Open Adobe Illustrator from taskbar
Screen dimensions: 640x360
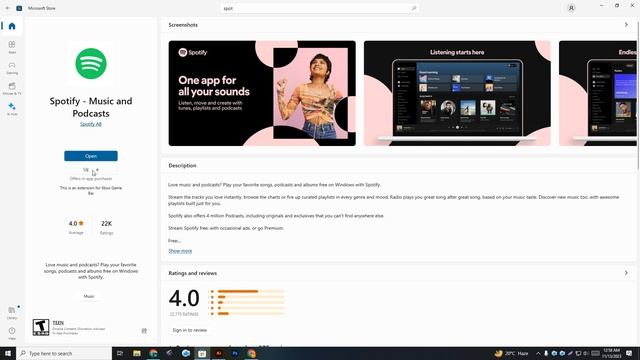point(218,353)
